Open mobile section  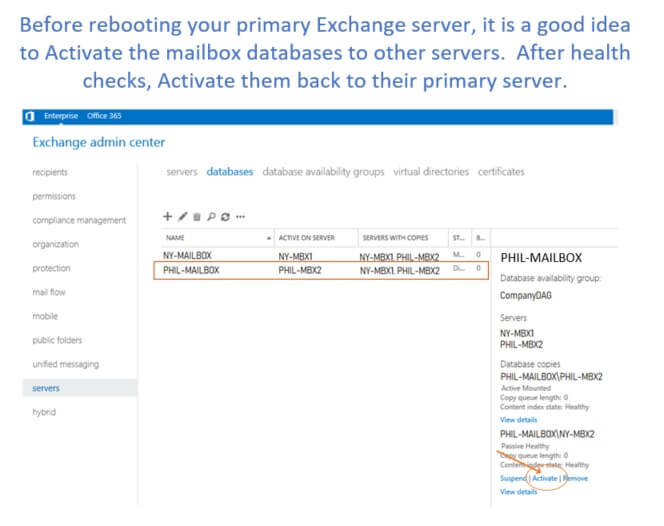tap(45, 316)
